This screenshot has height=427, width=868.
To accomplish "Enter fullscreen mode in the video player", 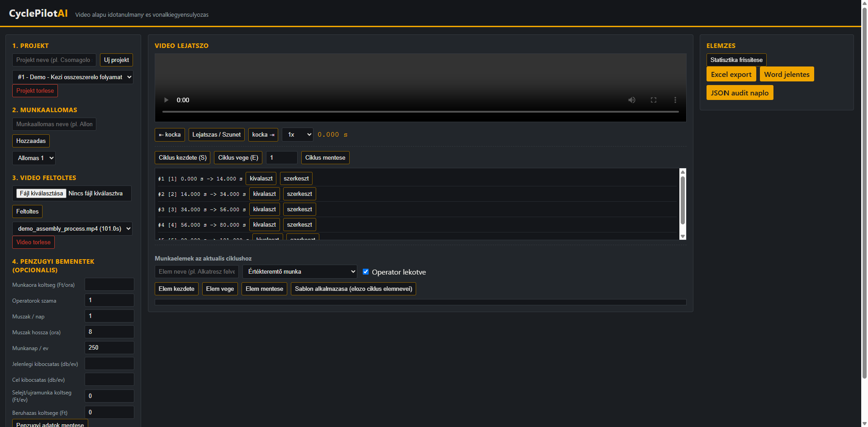I will coord(654,100).
